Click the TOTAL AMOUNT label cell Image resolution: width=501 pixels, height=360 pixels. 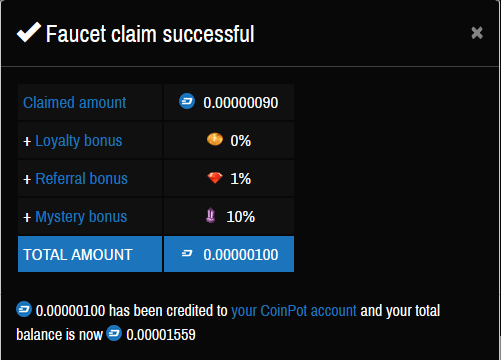click(90, 254)
